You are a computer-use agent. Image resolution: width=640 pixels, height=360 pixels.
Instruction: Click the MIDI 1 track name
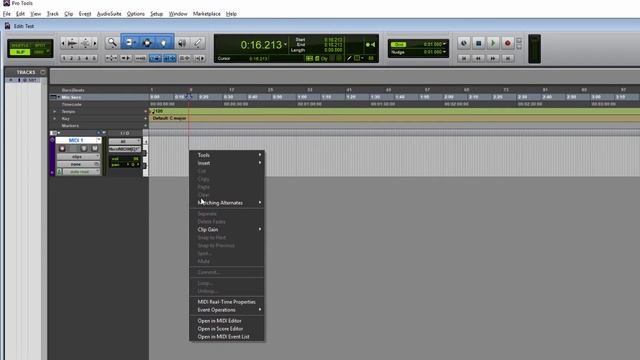click(76, 140)
